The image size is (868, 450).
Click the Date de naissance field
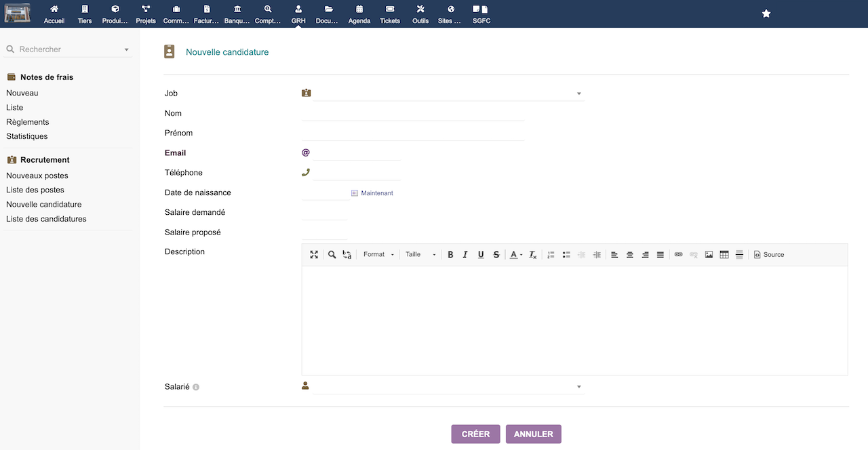tap(325, 192)
